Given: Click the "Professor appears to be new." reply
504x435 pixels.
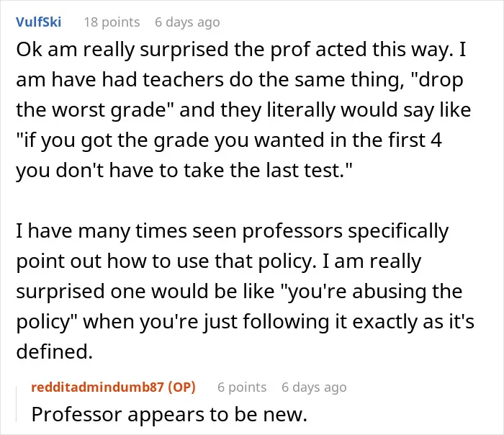Looking at the screenshot, I should [169, 414].
